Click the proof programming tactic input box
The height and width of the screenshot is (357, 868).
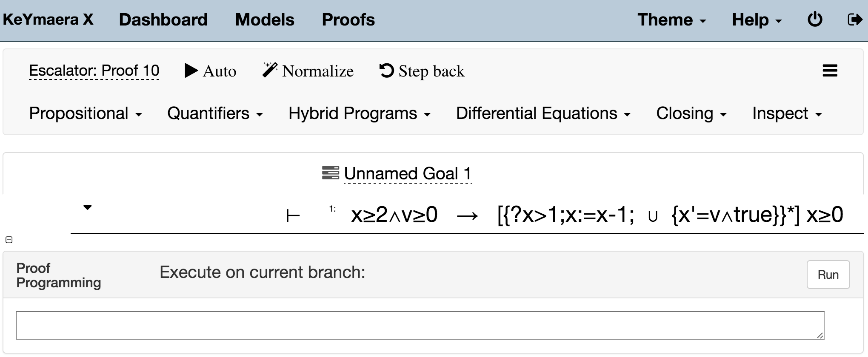420,326
